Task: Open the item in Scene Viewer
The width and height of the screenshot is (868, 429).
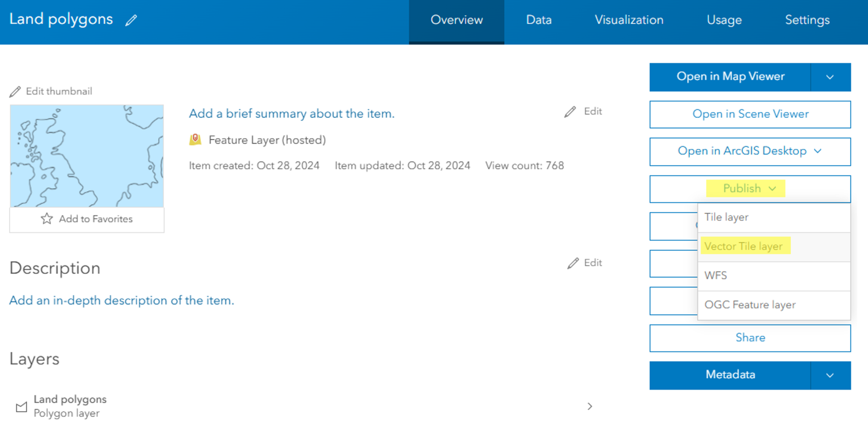Action: pyautogui.click(x=750, y=114)
